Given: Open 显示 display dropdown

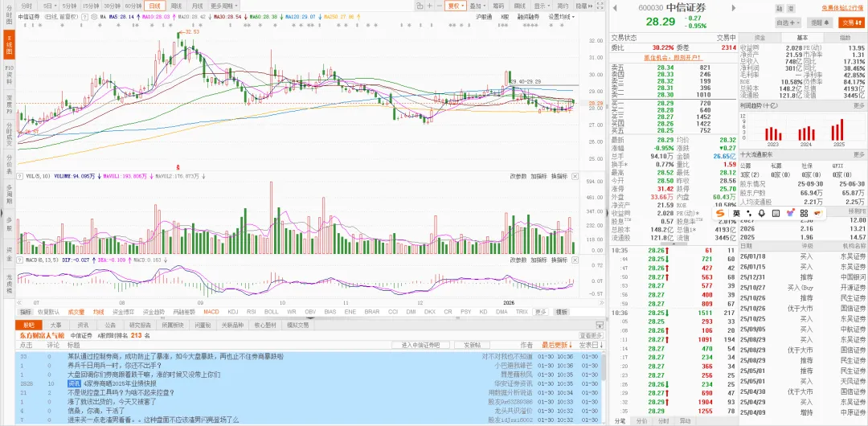Looking at the screenshot, I should point(542,6).
